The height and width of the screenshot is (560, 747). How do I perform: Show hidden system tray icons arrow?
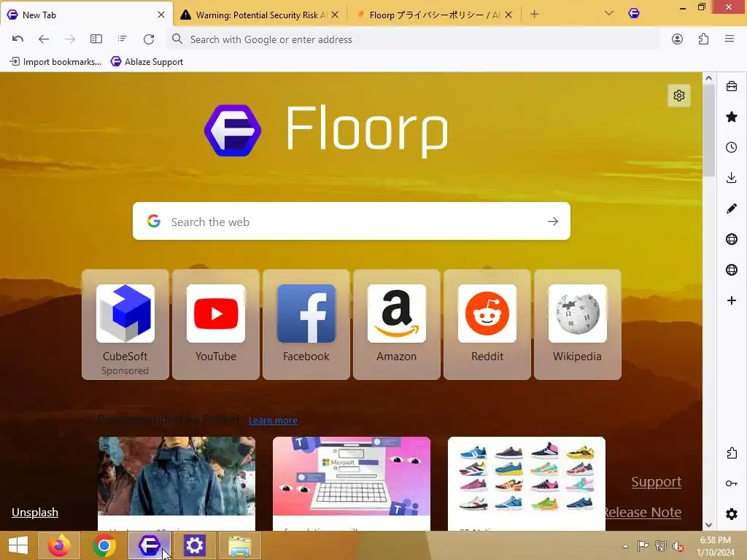625,546
